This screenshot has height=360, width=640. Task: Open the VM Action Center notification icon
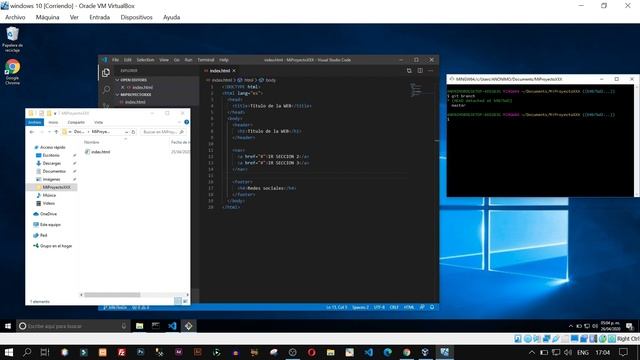[629, 326]
